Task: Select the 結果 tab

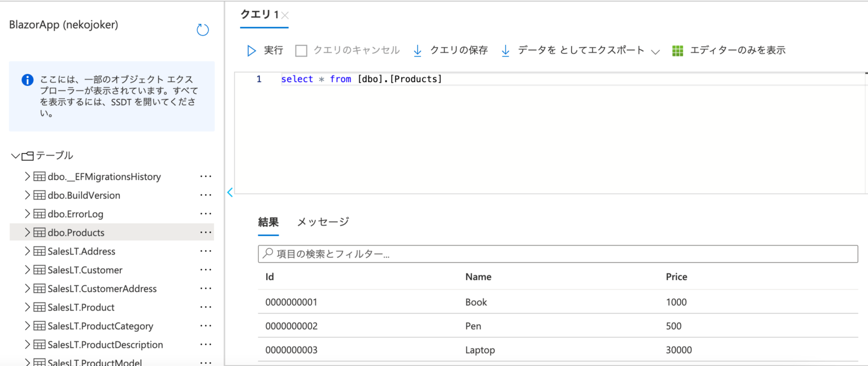Action: tap(268, 222)
